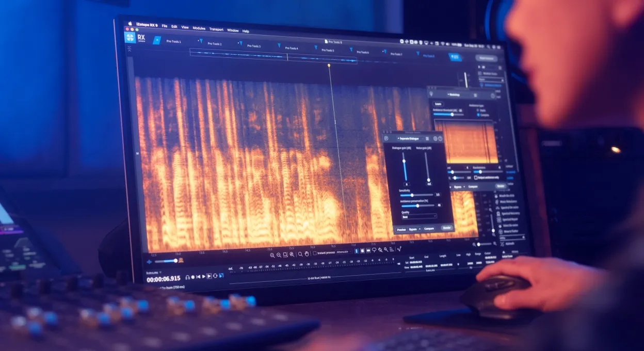Click the Repair Assistant button
Screen dimensions: 644x351
(x=486, y=58)
